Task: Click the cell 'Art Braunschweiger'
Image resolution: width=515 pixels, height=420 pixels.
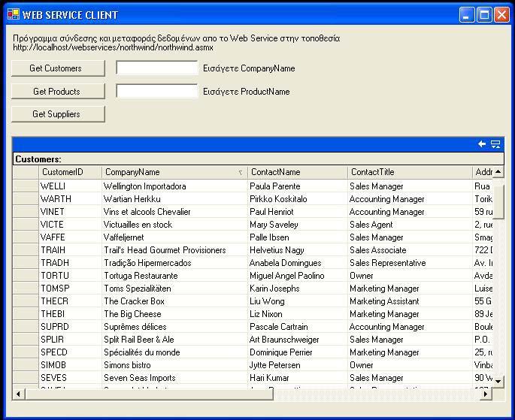Action: (298, 340)
